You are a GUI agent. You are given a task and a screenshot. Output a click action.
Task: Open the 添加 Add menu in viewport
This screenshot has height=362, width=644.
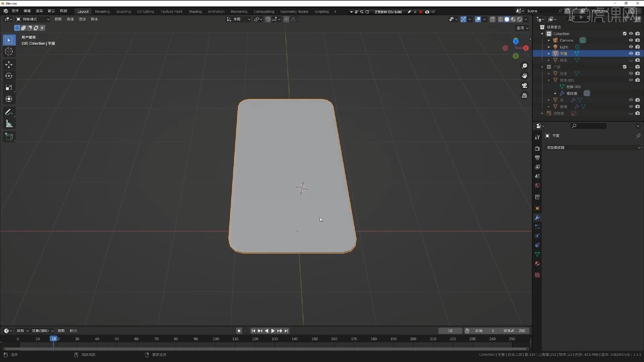82,19
